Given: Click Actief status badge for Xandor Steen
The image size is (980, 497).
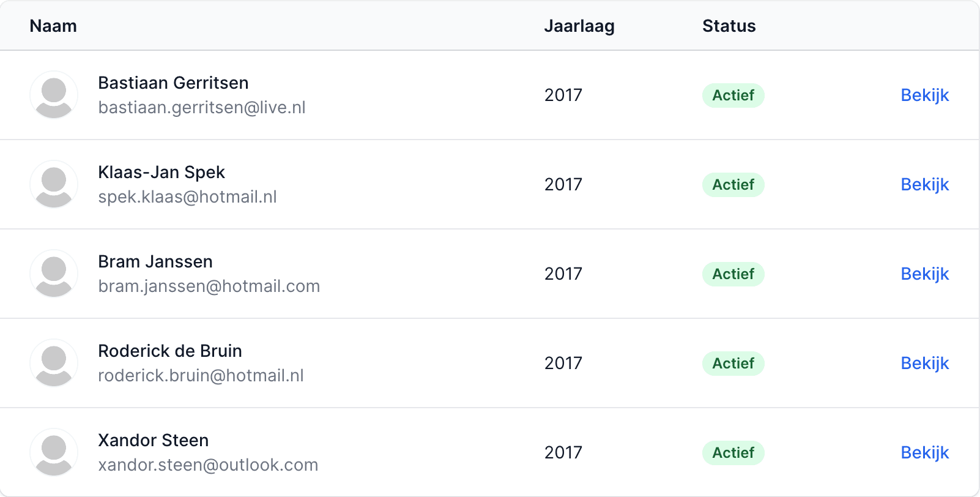Looking at the screenshot, I should 733,453.
